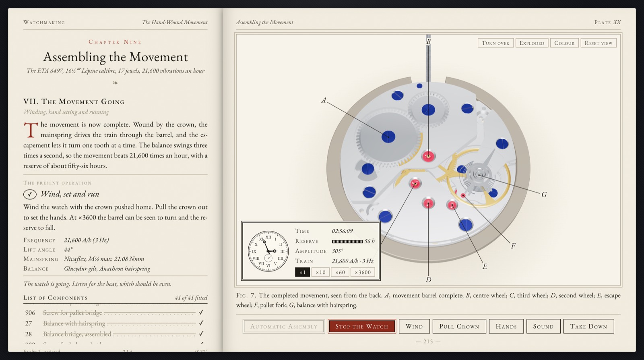Click the checkmark on Screw for pallet bridge row
The width and height of the screenshot is (644, 360).
point(201,312)
